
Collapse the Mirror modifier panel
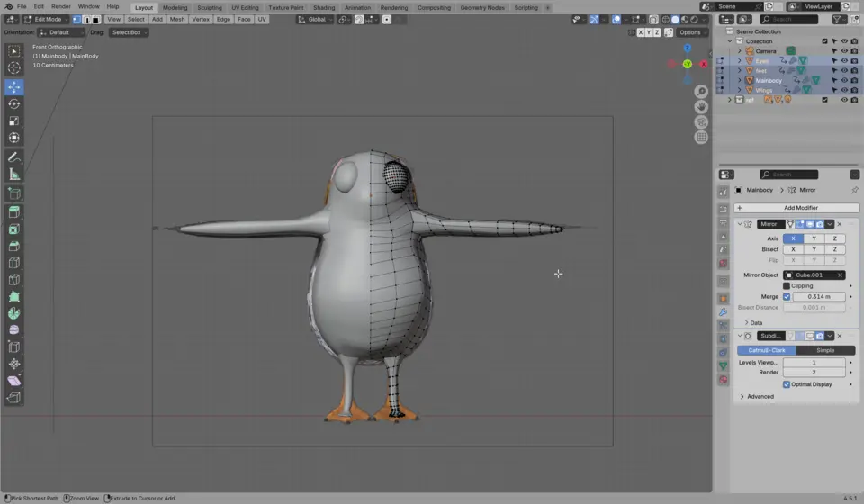[740, 224]
